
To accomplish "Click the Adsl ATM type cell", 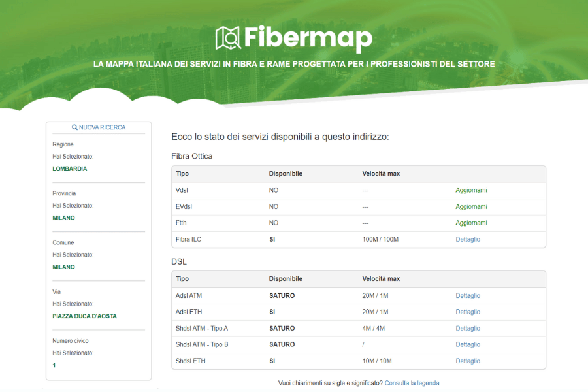I will click(x=189, y=295).
